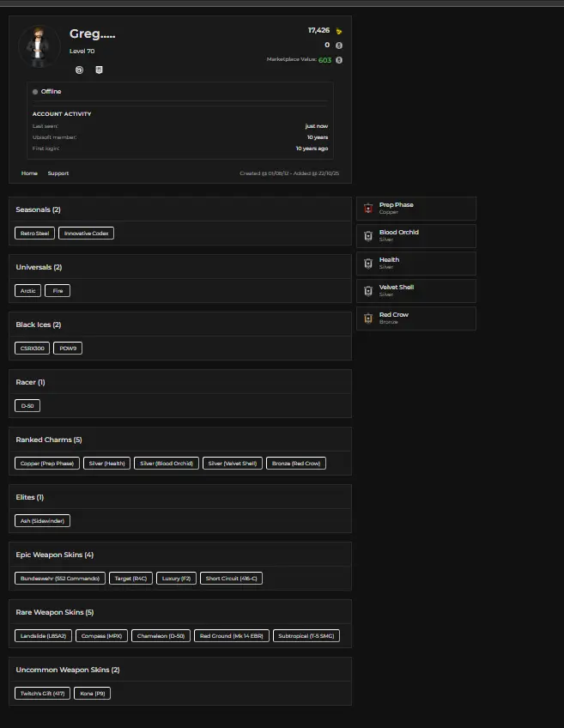This screenshot has height=728, width=564.
Task: Select the Retro Steel seasonal tag
Action: 35,233
